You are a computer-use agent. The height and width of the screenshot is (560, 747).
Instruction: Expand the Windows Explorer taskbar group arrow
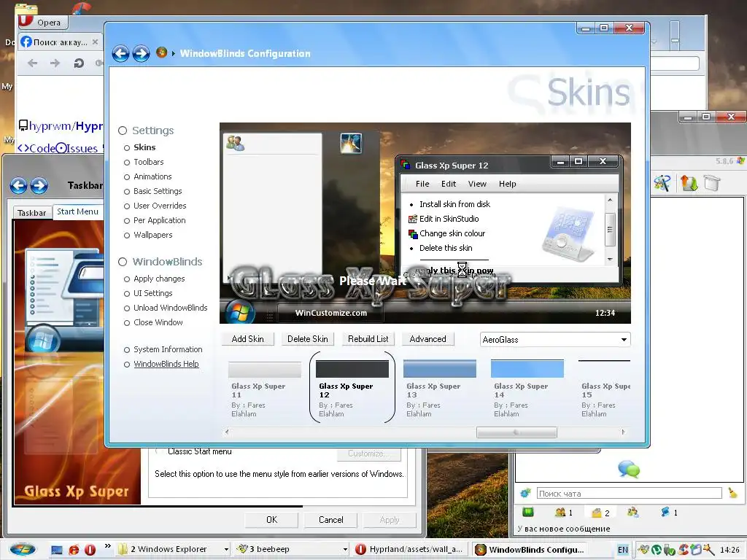[x=226, y=550]
